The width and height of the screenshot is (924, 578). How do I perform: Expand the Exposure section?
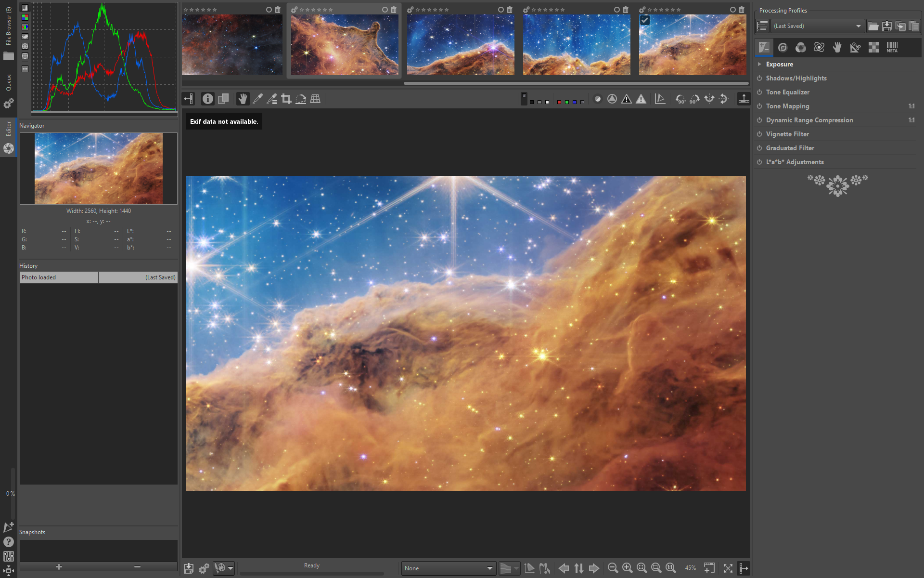click(x=759, y=64)
